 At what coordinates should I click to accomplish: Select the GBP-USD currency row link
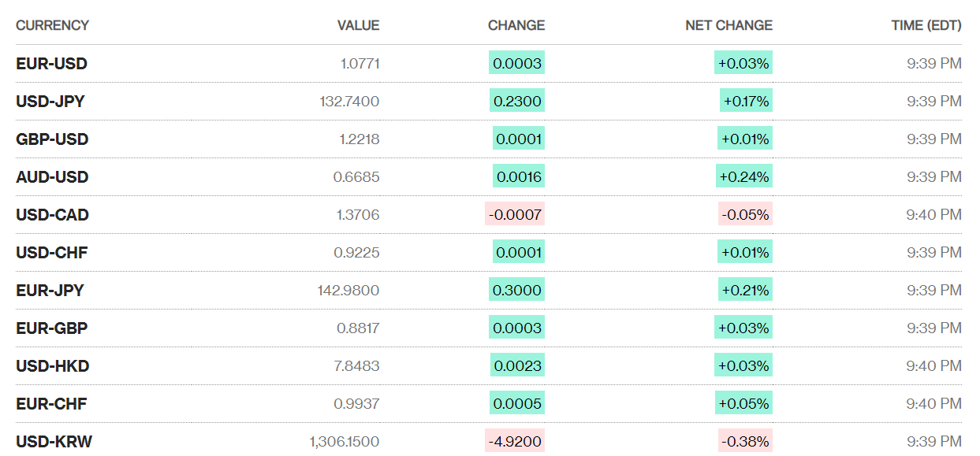click(52, 139)
